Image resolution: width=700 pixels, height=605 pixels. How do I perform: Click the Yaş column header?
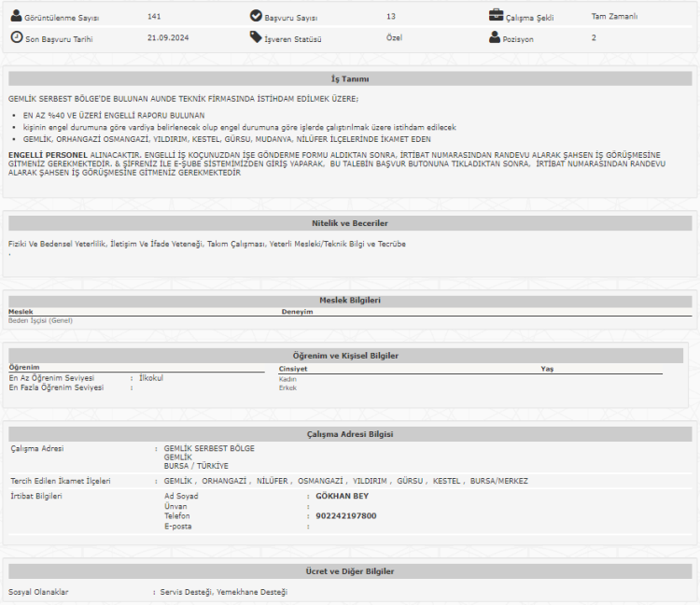[x=547, y=369]
